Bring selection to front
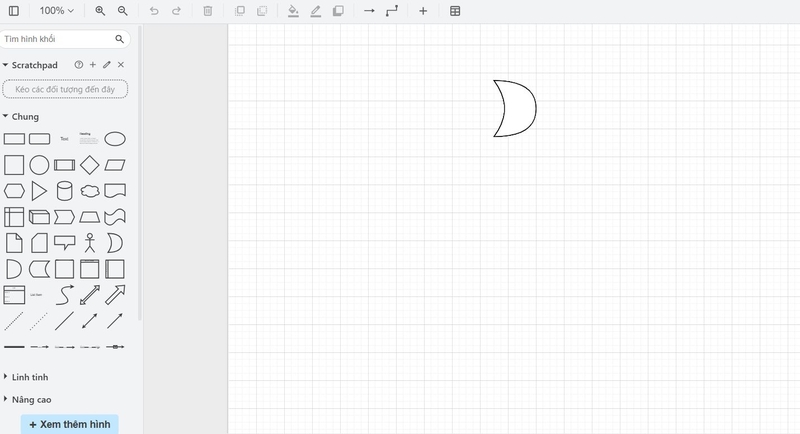This screenshot has height=434, width=800. click(x=239, y=11)
